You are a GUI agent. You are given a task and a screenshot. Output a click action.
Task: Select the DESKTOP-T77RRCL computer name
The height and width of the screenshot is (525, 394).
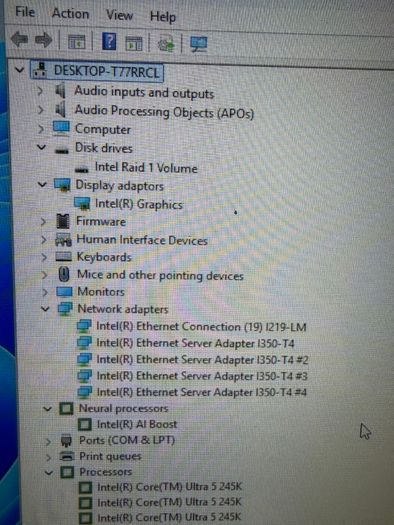click(107, 71)
